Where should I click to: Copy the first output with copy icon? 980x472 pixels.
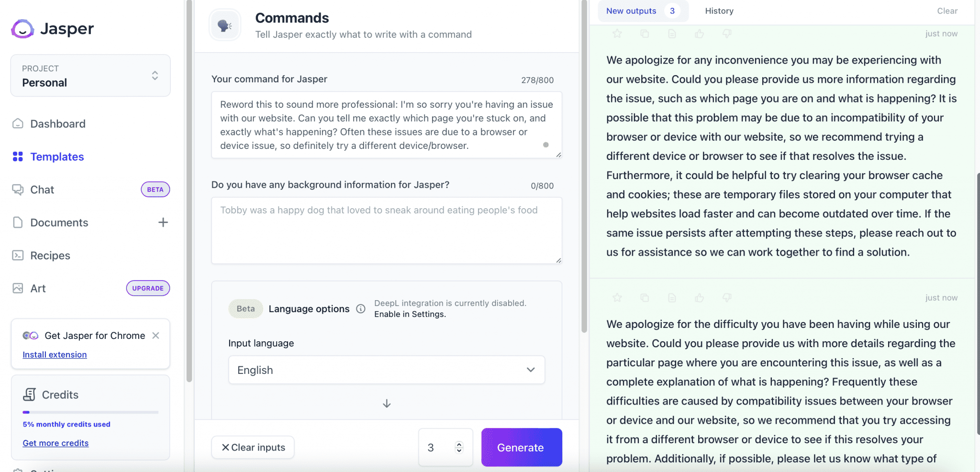click(x=645, y=34)
